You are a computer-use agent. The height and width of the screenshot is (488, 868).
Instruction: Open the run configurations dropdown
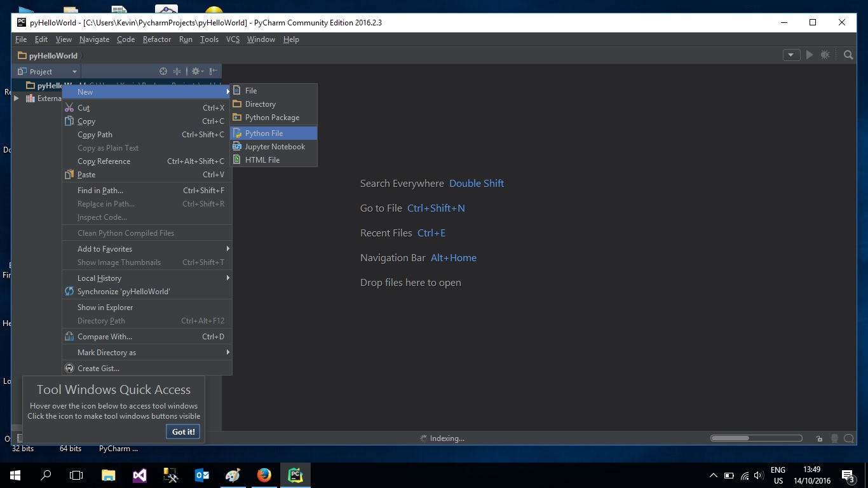(790, 55)
